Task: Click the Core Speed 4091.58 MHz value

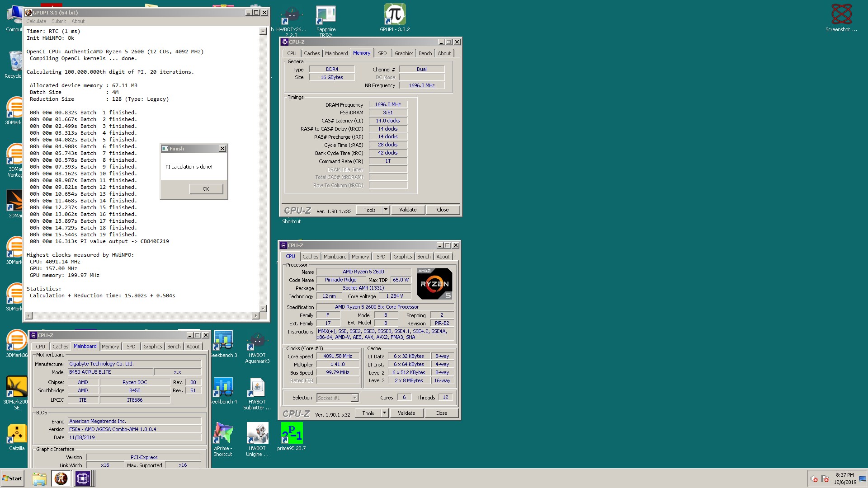Action: tap(338, 357)
